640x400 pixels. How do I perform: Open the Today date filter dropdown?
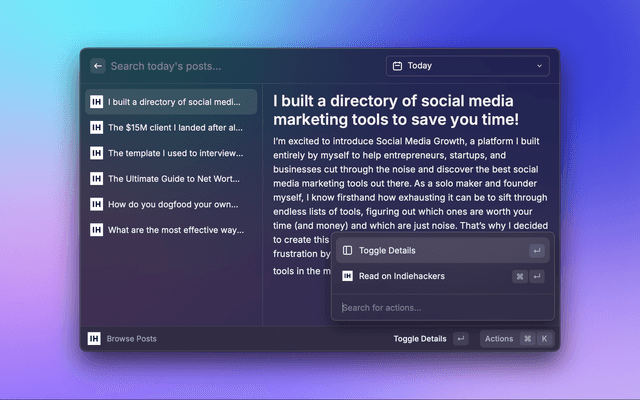[467, 66]
